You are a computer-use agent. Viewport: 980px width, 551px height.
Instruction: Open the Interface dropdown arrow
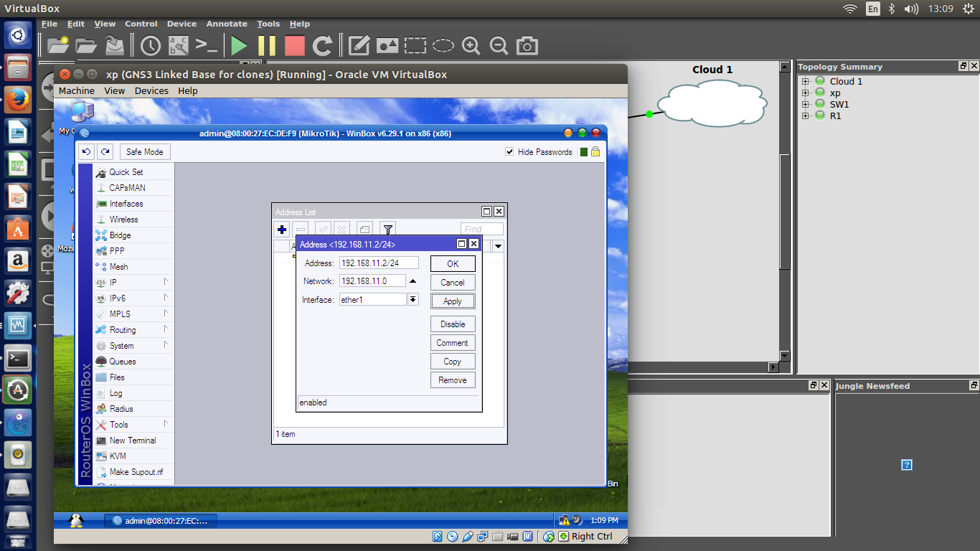[413, 300]
